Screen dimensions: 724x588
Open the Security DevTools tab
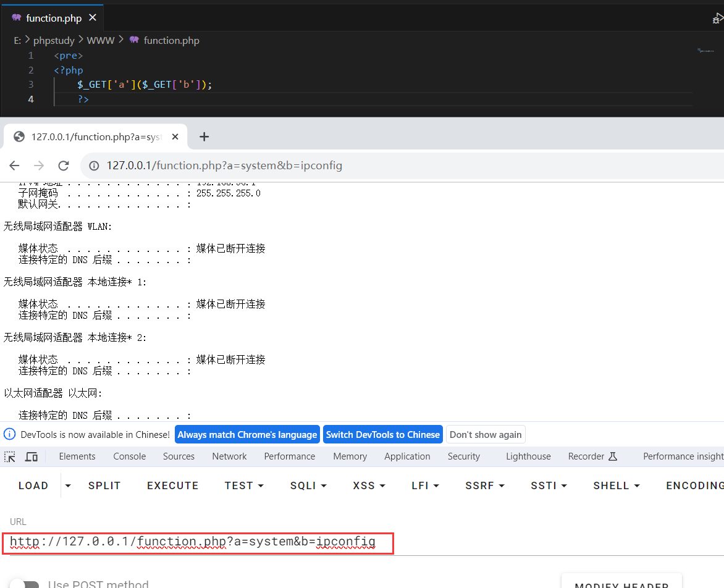click(x=463, y=456)
